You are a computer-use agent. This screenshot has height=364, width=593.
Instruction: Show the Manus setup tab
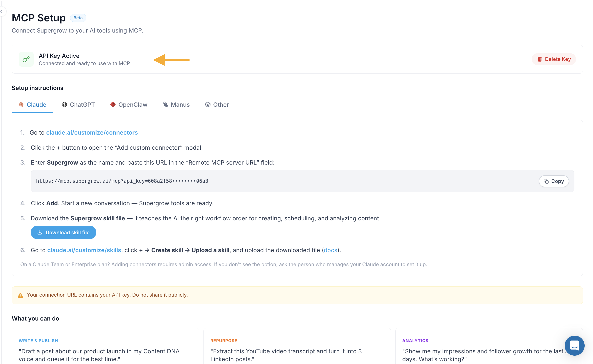tap(176, 105)
